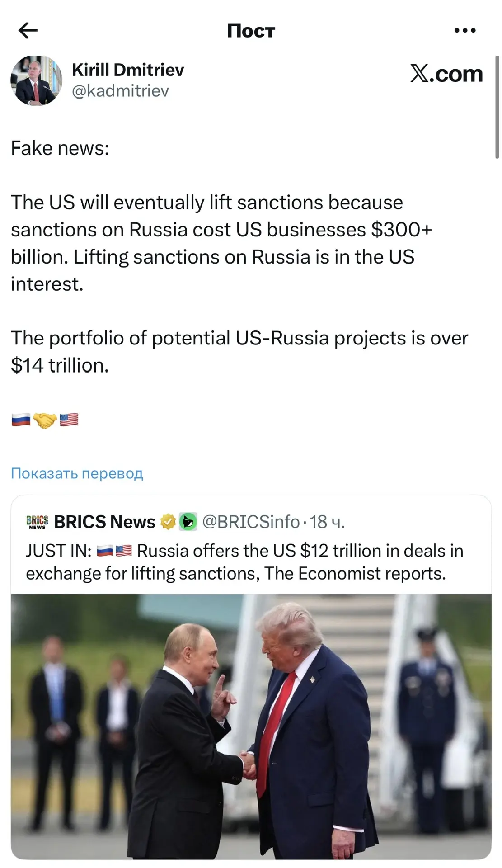Tap the @BRICSinfo handle

coord(251,522)
